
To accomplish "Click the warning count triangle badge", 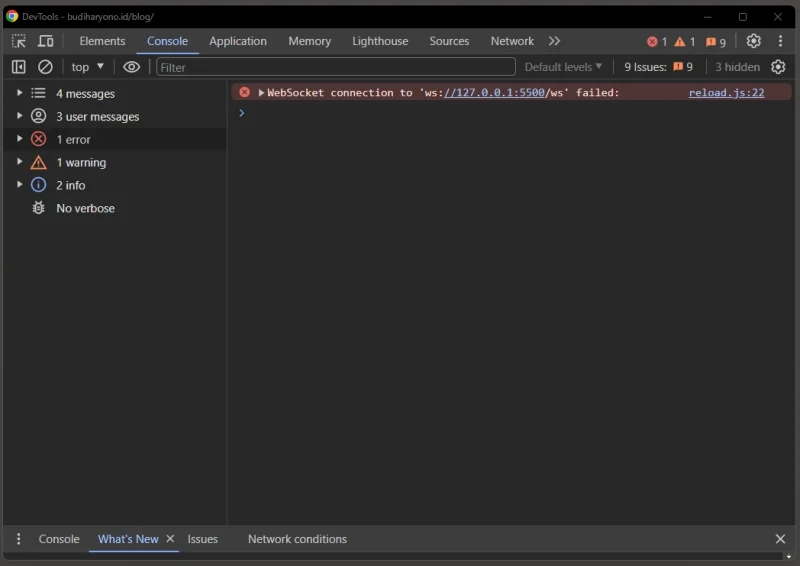I will click(685, 42).
